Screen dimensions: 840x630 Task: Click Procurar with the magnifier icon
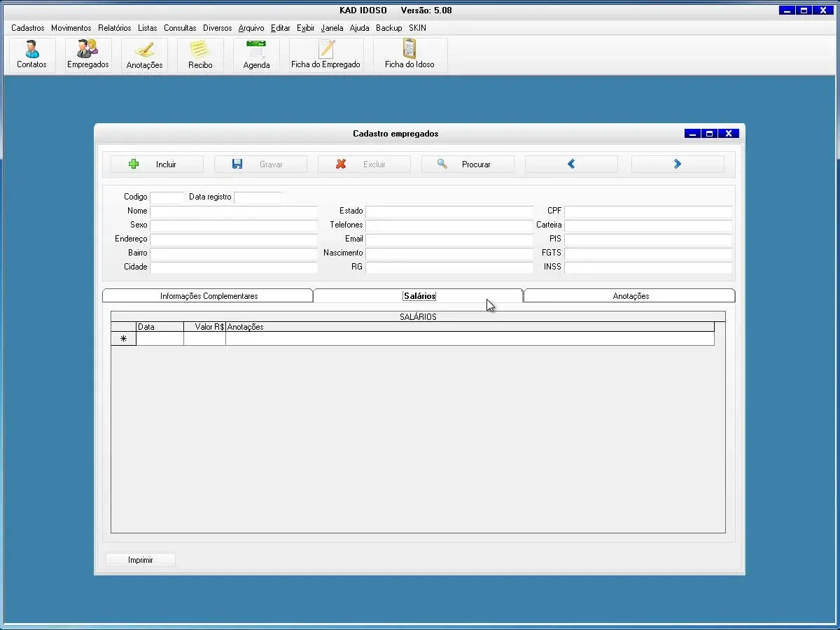coord(468,164)
